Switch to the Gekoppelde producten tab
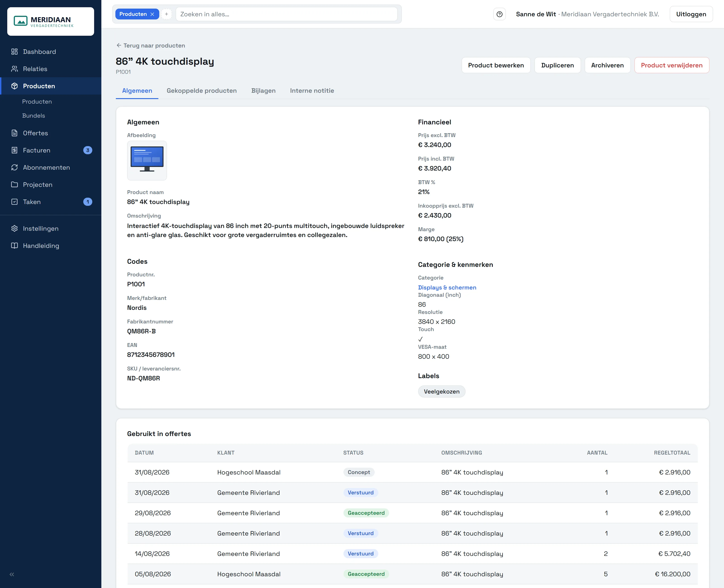This screenshot has height=588, width=724. tap(202, 91)
